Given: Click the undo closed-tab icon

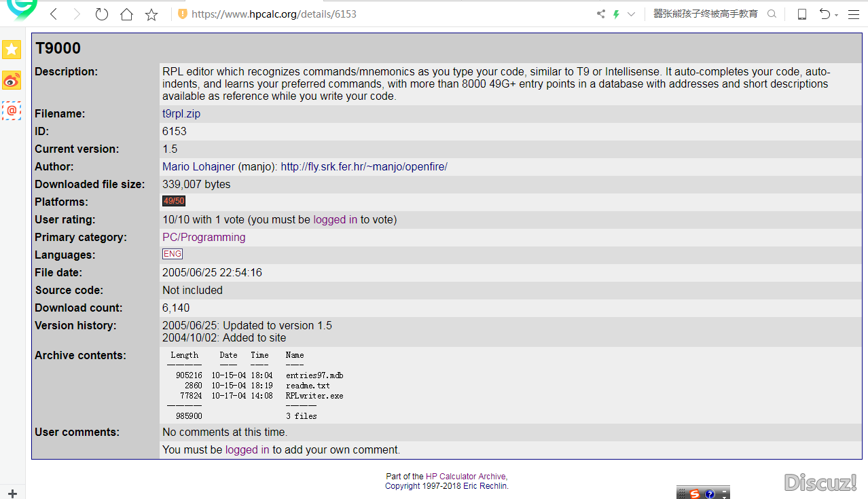Looking at the screenshot, I should (x=825, y=14).
